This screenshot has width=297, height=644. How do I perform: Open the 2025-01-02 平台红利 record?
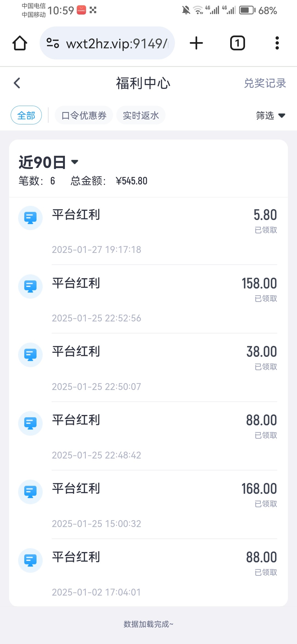pos(148,573)
